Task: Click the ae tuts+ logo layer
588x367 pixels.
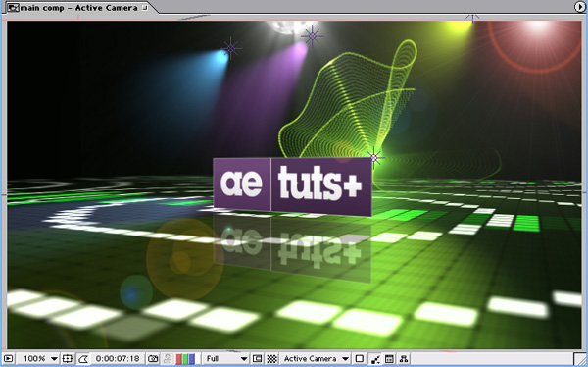Action: coord(292,186)
